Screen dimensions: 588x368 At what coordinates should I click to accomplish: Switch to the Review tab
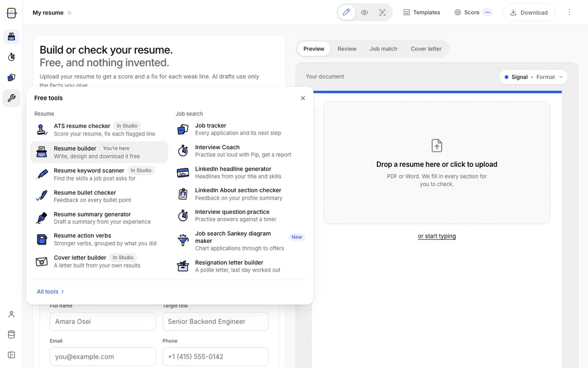[x=347, y=49]
